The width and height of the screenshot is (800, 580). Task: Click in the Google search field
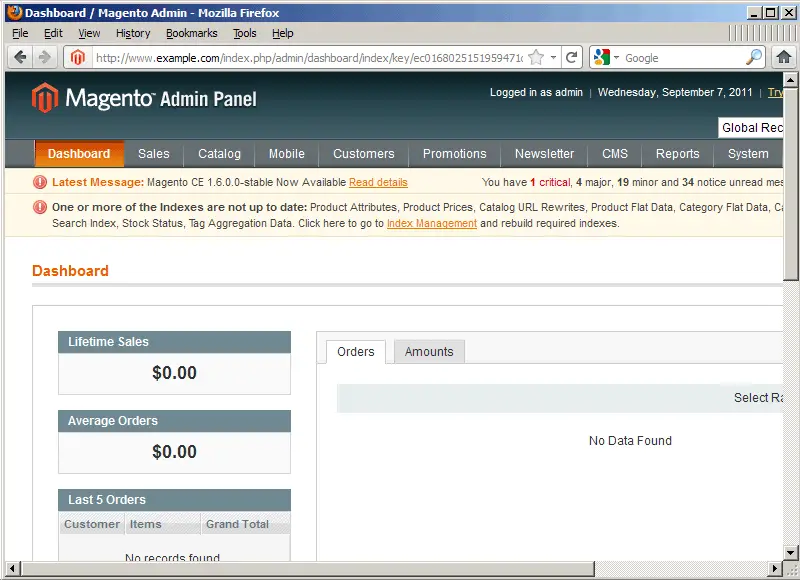[x=684, y=58]
